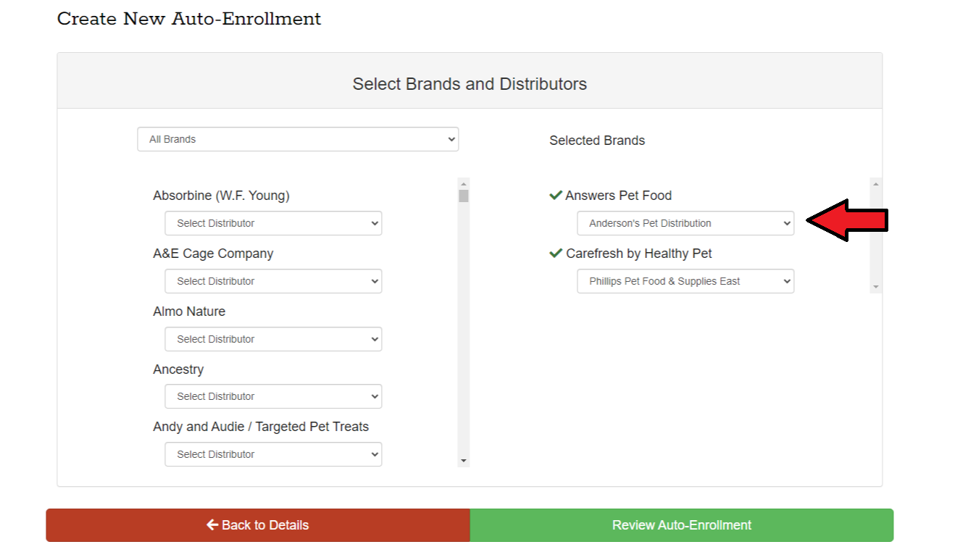Click the brand list scrollbar thumb
The image size is (955, 560).
tap(464, 196)
